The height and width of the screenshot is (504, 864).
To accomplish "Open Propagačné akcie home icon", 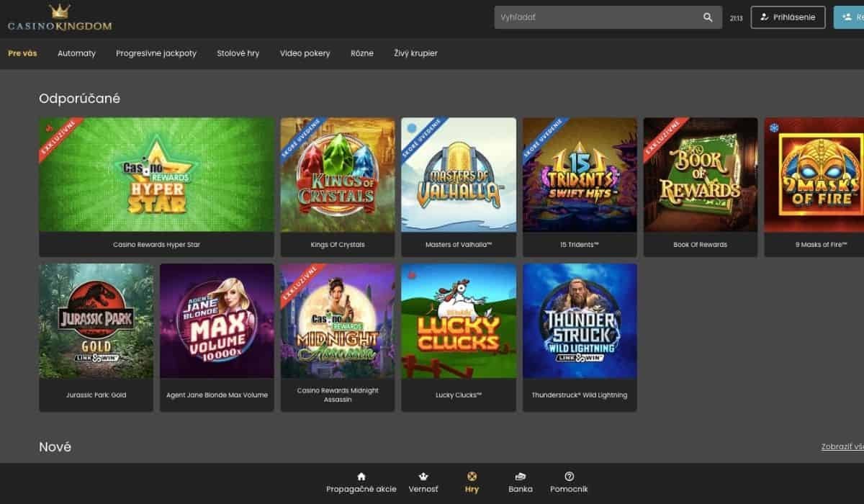I will (x=361, y=476).
